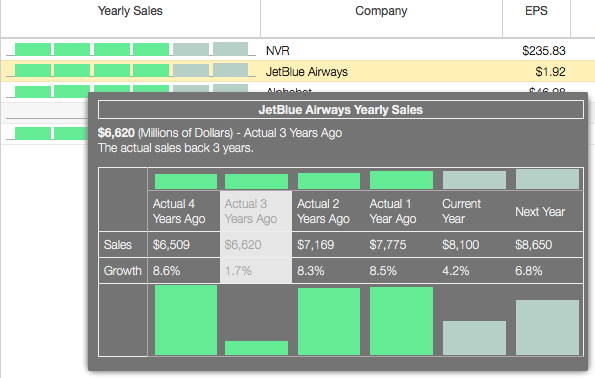The height and width of the screenshot is (378, 595).
Task: Click growth value 6.8%
Action: (529, 271)
